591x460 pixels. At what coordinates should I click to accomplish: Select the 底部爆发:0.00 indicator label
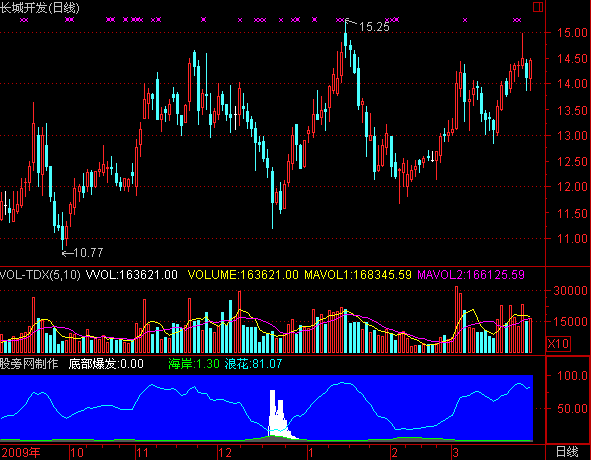106,364
